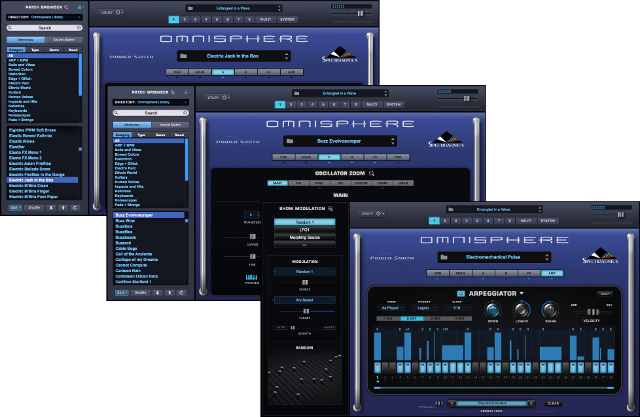Viewport: 640px width, 417px height.
Task: Click the up arrow button in middle window's browser footer
Action: (169, 293)
